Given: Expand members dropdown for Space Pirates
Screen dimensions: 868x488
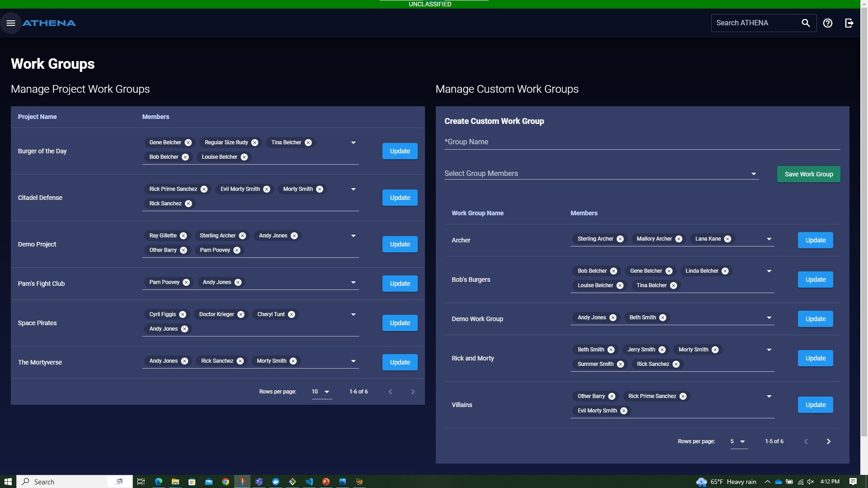Looking at the screenshot, I should [353, 314].
